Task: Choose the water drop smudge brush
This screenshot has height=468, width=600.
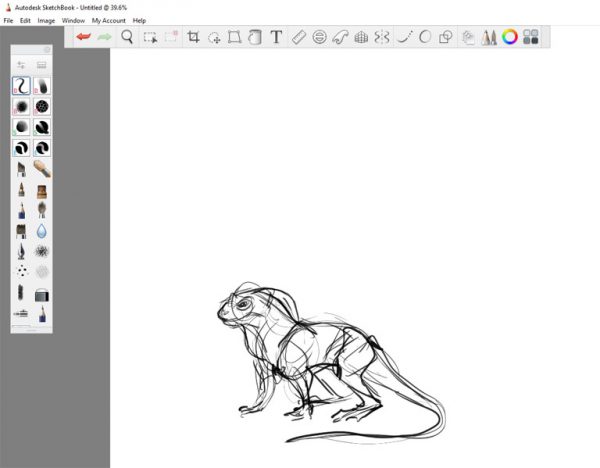Action: (42, 230)
